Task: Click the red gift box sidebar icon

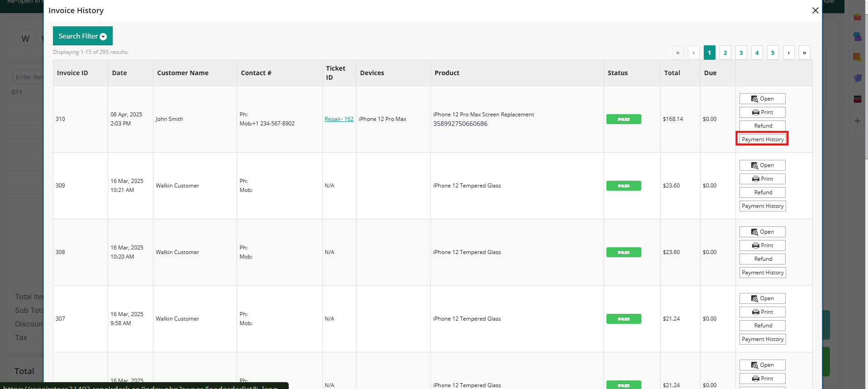Action: pos(857,17)
